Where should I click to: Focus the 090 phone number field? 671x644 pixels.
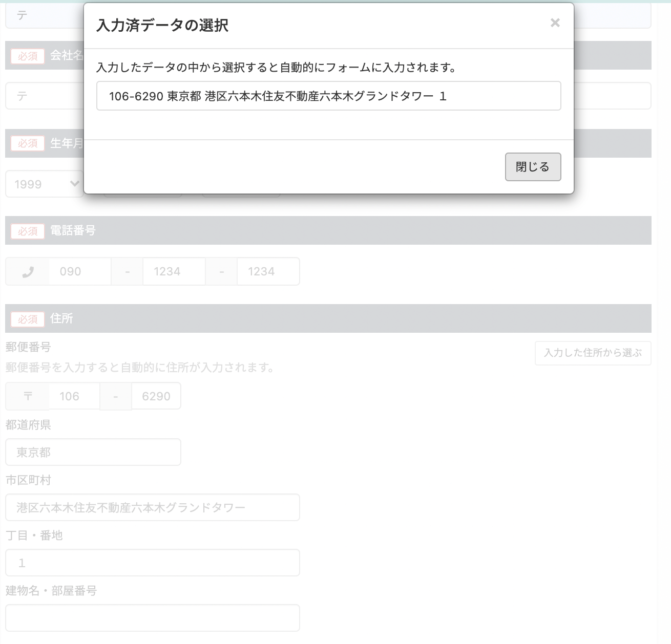(x=80, y=272)
